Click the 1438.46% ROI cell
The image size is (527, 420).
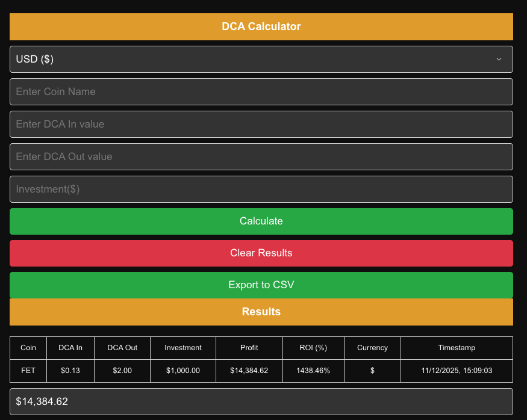[313, 371]
